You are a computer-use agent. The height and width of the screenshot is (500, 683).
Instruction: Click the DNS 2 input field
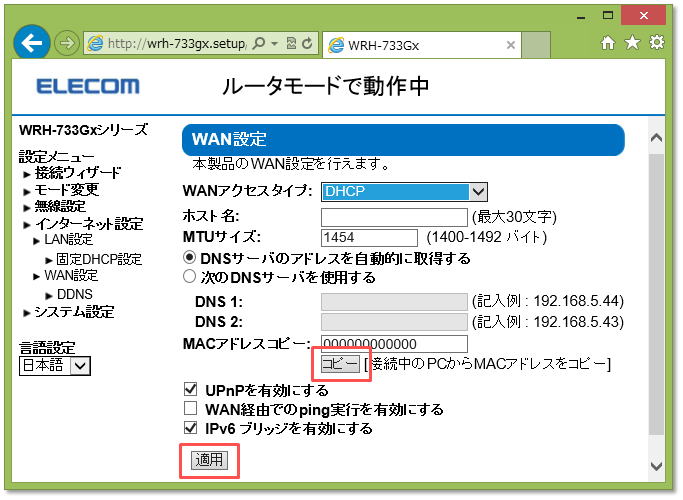(x=394, y=322)
